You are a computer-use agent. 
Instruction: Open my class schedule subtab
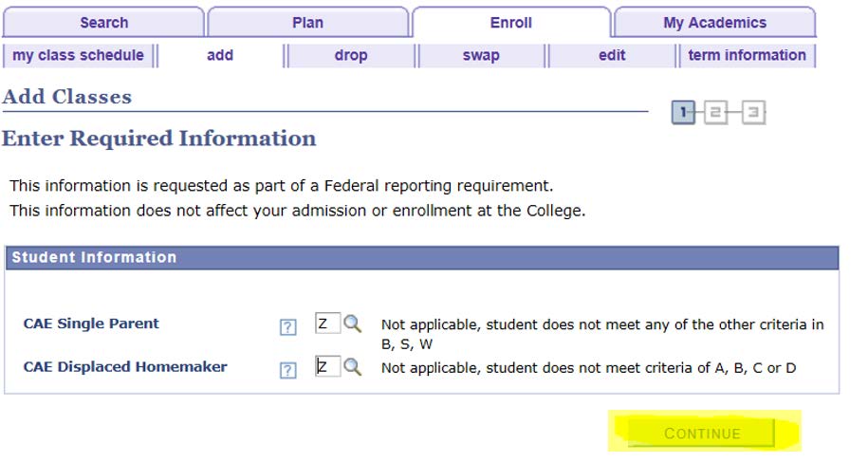[79, 55]
